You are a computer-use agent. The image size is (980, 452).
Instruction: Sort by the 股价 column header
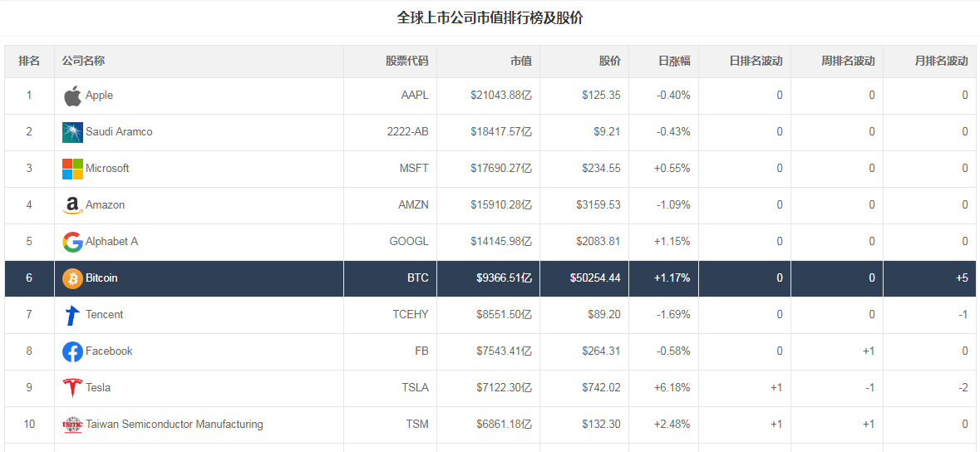coord(610,61)
